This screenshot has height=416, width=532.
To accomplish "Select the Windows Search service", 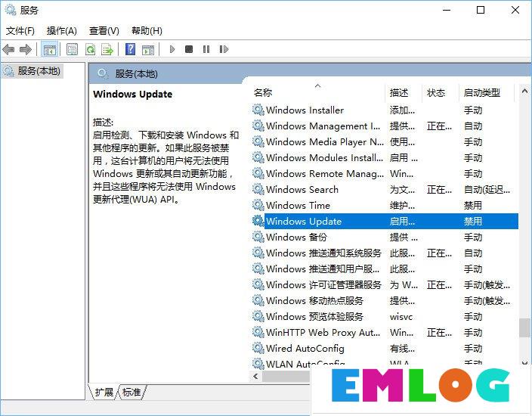I will (x=385, y=190).
